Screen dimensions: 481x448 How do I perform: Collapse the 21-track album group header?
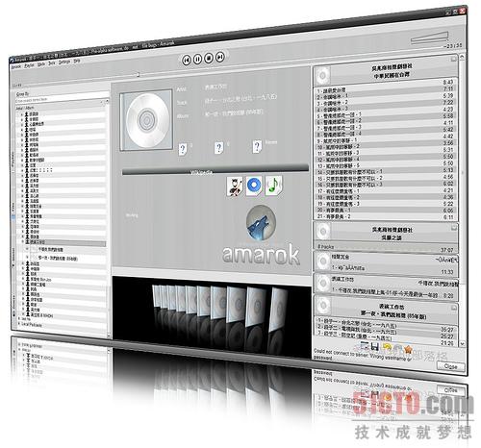[x=453, y=60]
